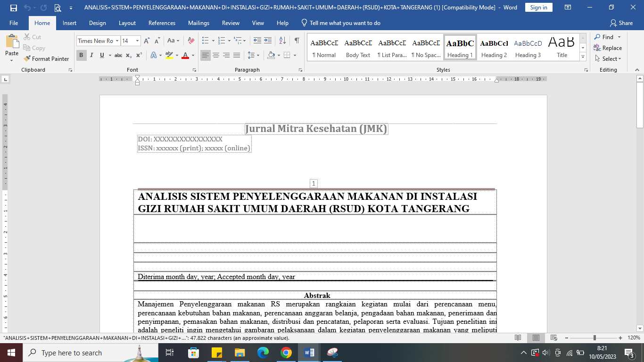This screenshot has height=362, width=644.
Task: Open the References tab
Action: click(x=162, y=23)
